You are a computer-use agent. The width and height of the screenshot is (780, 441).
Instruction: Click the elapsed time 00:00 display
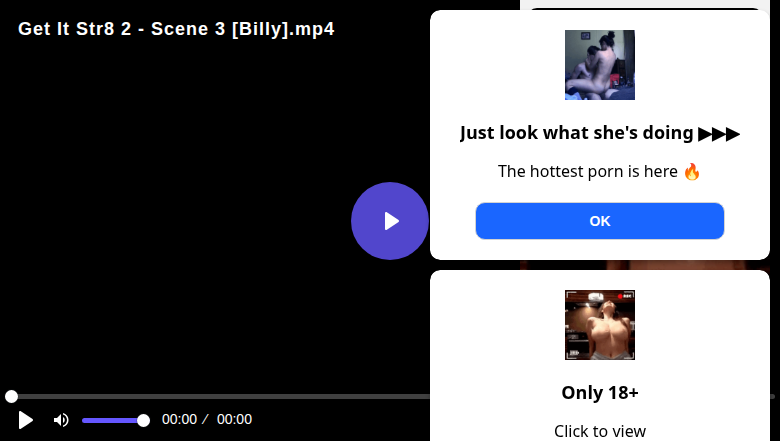pos(180,420)
